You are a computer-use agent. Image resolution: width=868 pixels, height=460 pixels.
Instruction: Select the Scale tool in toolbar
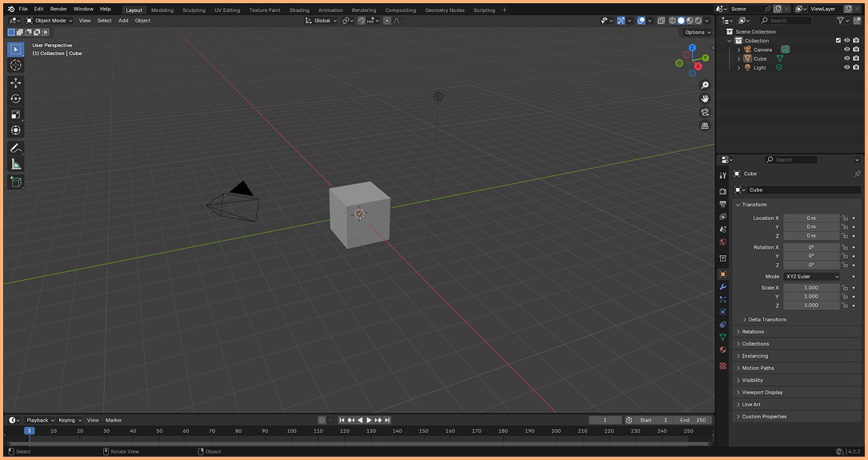pos(15,114)
